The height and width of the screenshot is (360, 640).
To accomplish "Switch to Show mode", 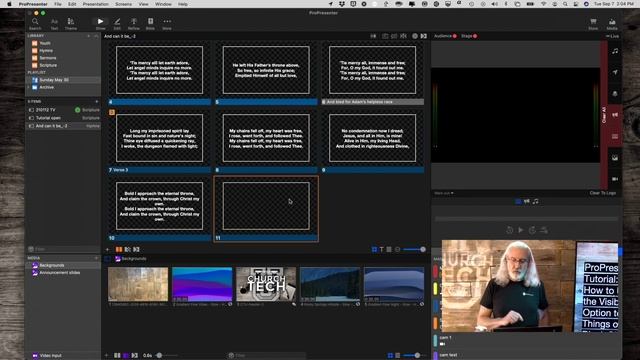I will click(100, 24).
